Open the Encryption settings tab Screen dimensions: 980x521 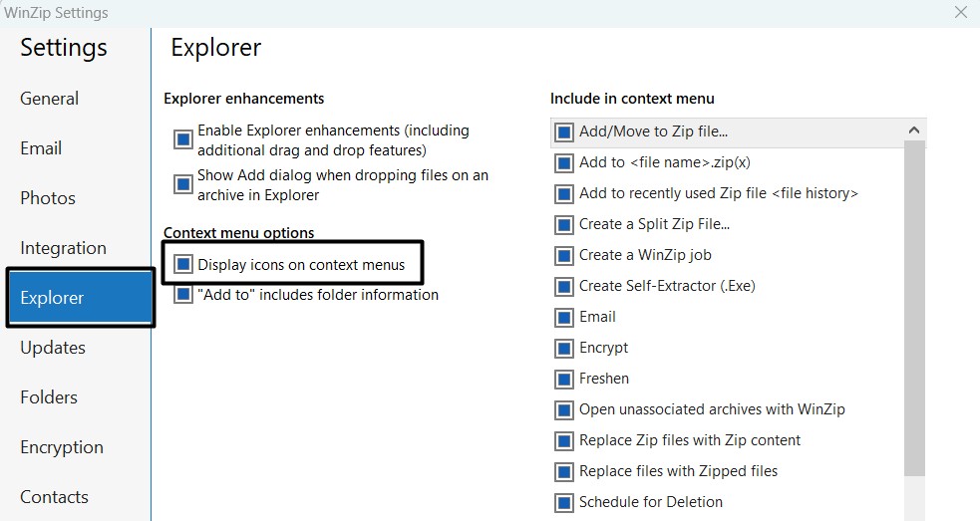62,447
